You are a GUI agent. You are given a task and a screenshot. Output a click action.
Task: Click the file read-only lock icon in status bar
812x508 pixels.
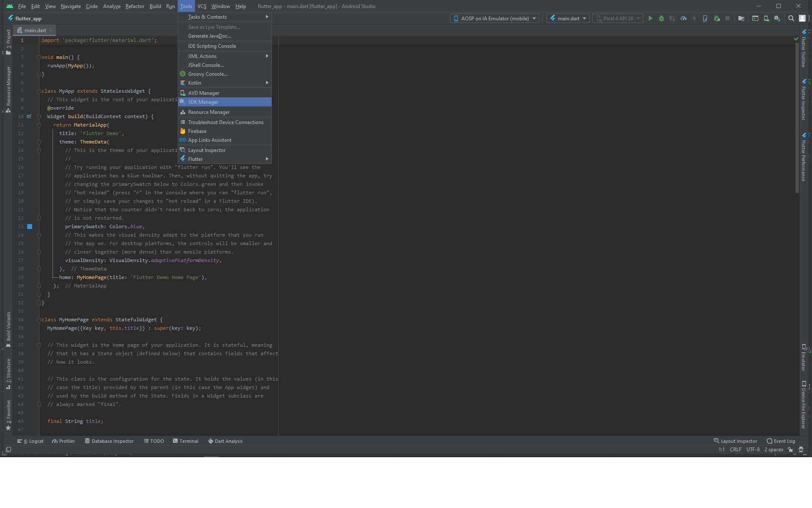coord(790,450)
